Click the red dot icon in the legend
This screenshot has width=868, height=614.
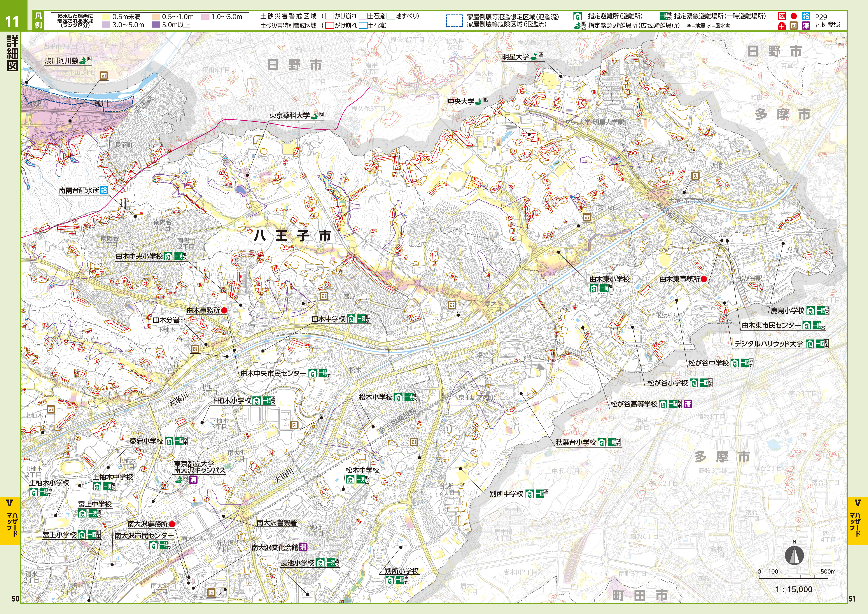pos(794,16)
